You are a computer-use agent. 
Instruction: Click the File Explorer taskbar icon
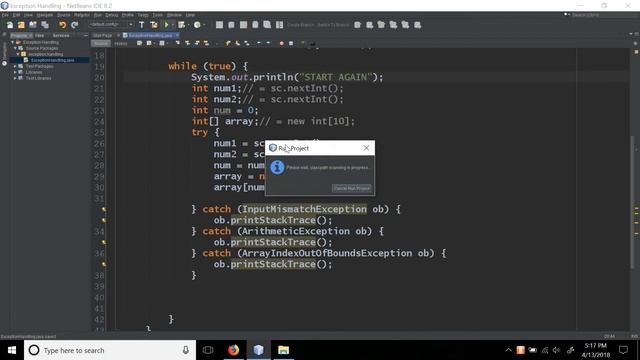(x=283, y=350)
